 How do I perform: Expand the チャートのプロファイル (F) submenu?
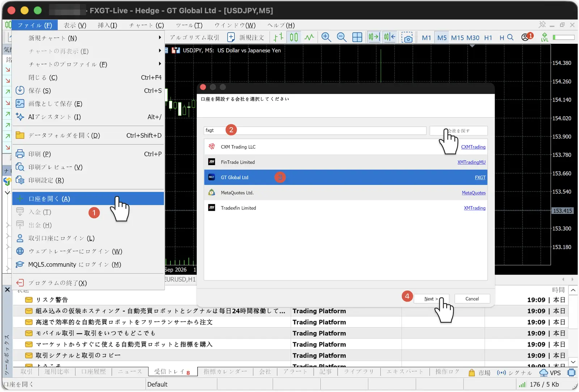pyautogui.click(x=88, y=64)
